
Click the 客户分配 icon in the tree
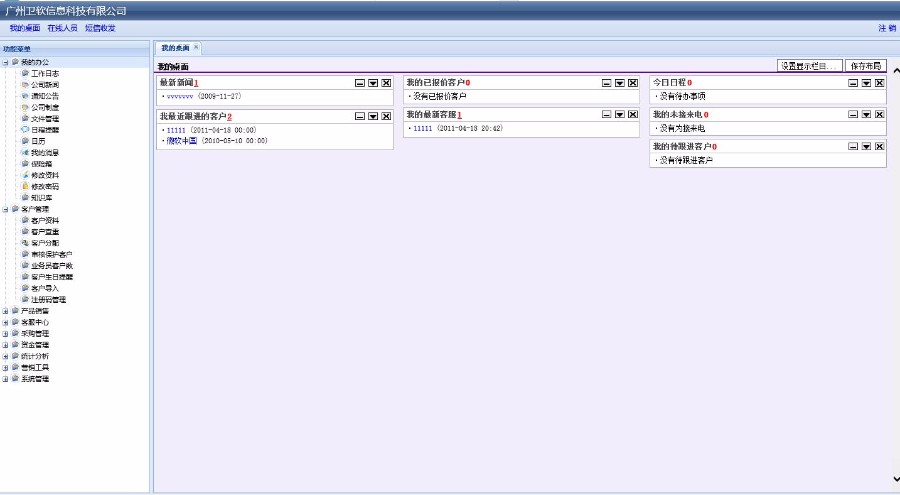click(25, 242)
